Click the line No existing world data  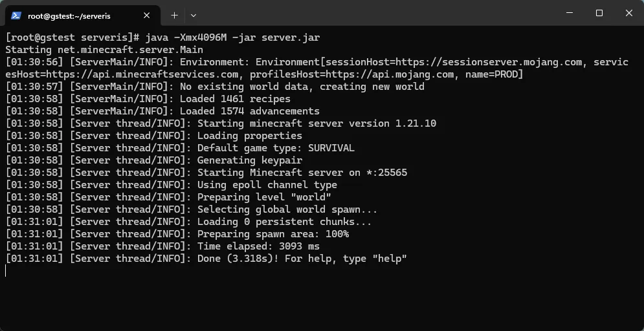(215, 87)
